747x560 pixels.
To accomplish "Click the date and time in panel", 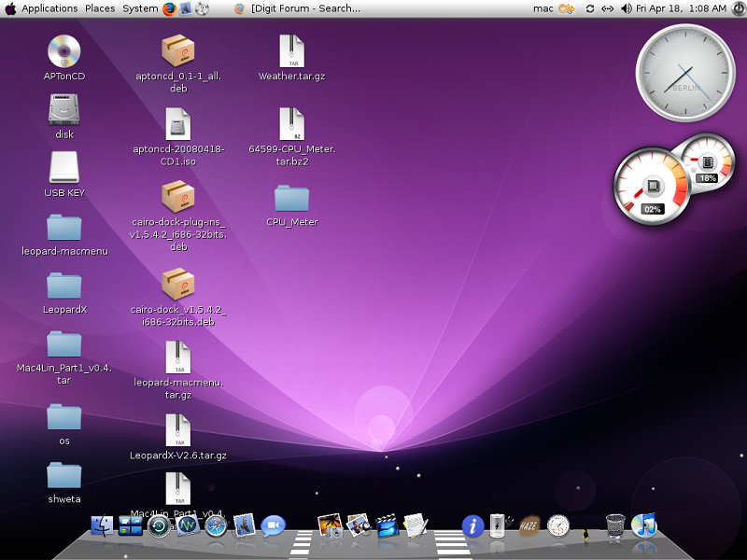I will pos(681,8).
